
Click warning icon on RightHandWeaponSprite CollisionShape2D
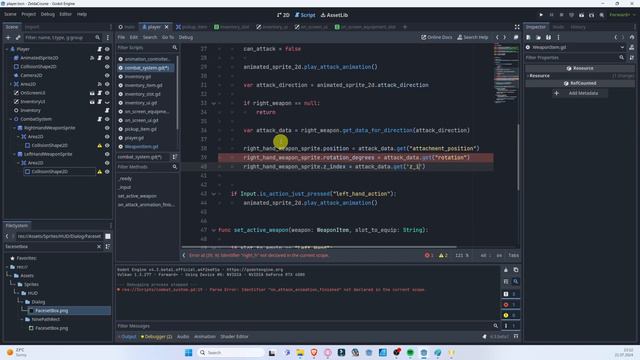pos(100,146)
